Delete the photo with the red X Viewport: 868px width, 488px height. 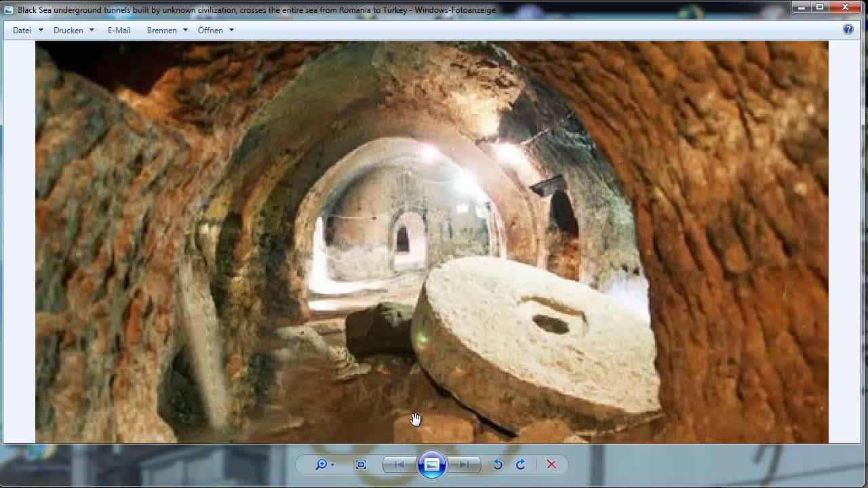(551, 464)
